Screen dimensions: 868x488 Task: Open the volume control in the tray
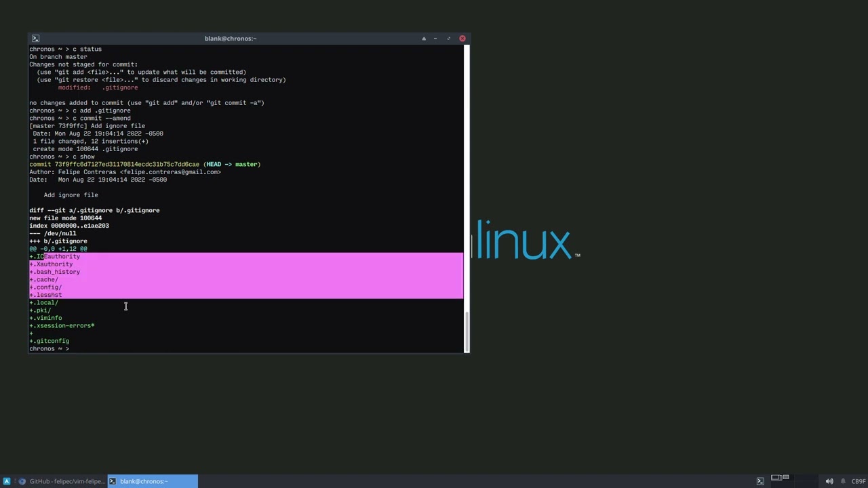829,481
